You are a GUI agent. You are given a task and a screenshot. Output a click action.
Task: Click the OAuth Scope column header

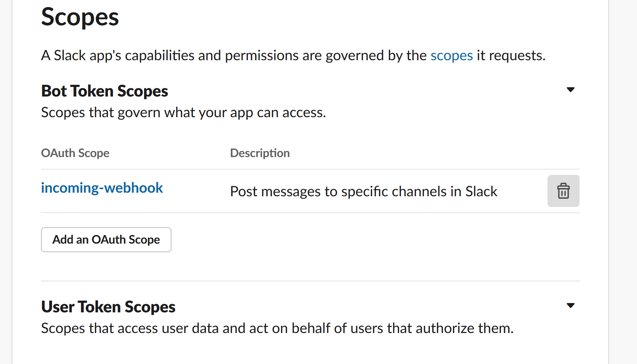[x=75, y=153]
